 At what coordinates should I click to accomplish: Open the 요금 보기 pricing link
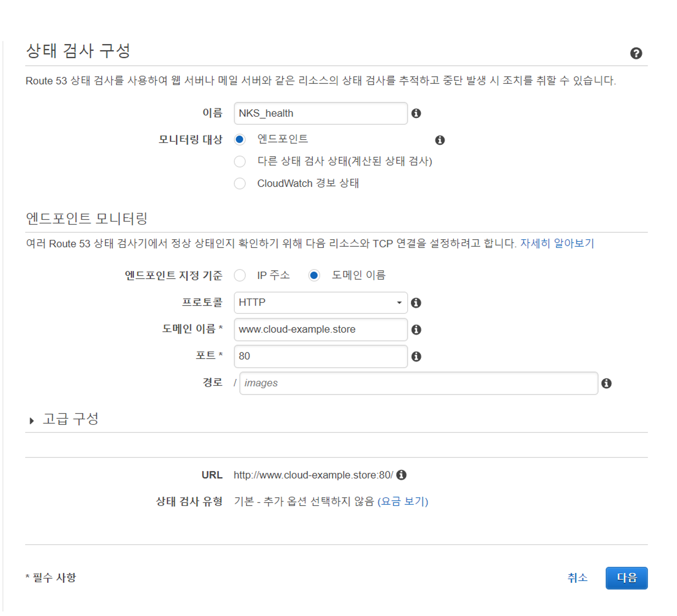coord(402,501)
